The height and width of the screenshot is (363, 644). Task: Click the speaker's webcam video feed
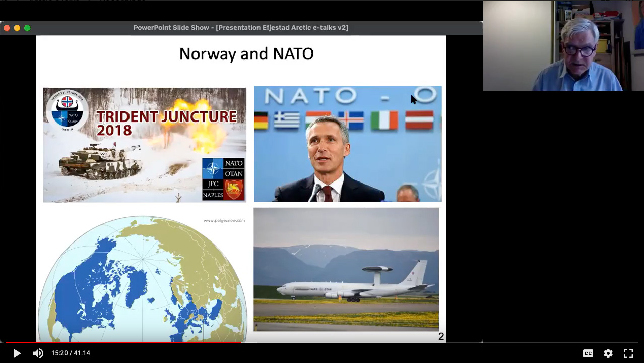point(563,46)
